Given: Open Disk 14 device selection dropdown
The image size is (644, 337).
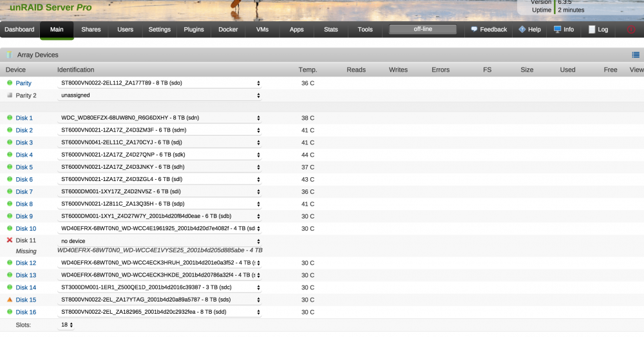Looking at the screenshot, I should point(159,287).
